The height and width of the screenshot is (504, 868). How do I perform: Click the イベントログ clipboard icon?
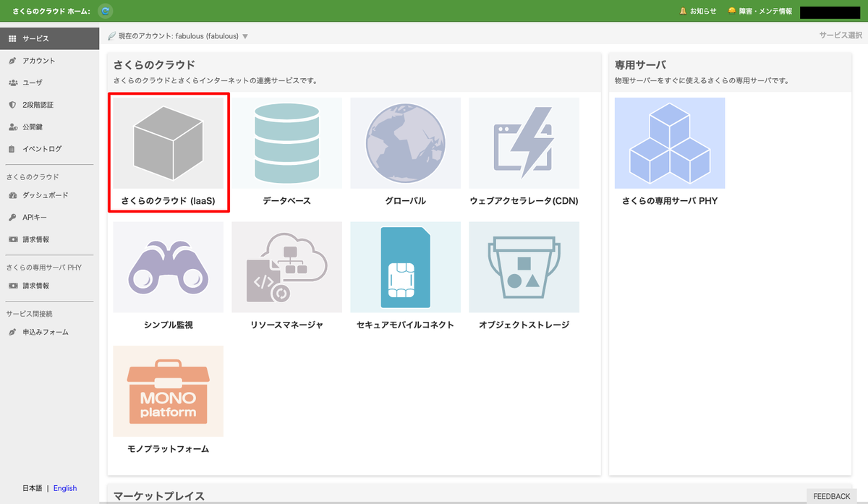tap(12, 149)
